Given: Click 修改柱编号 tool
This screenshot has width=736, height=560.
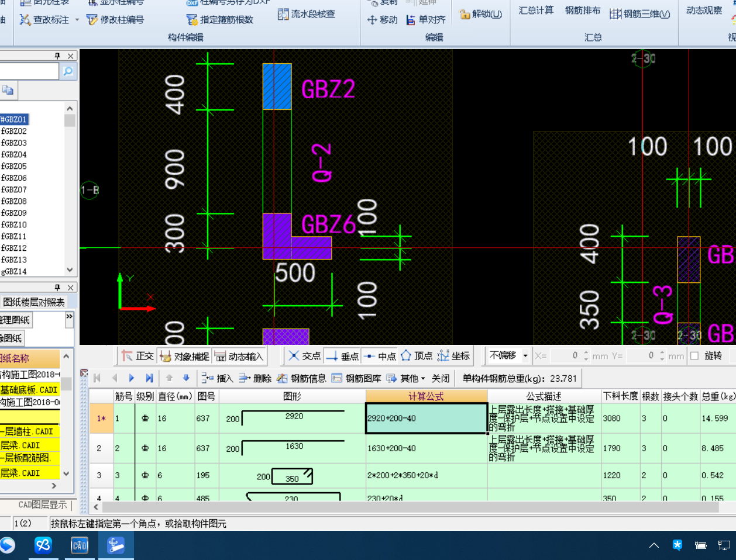Looking at the screenshot, I should [115, 20].
